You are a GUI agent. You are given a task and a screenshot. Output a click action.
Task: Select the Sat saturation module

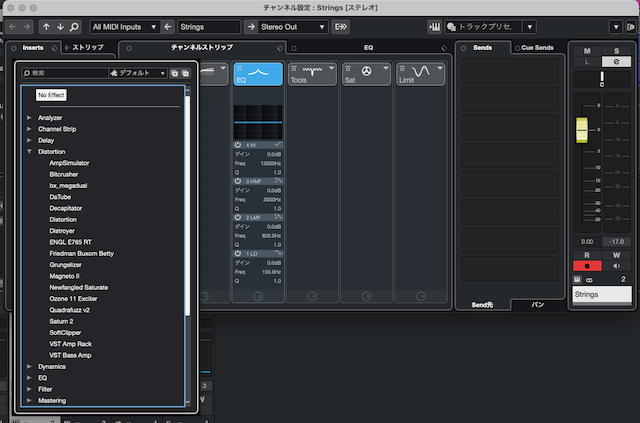(x=365, y=73)
